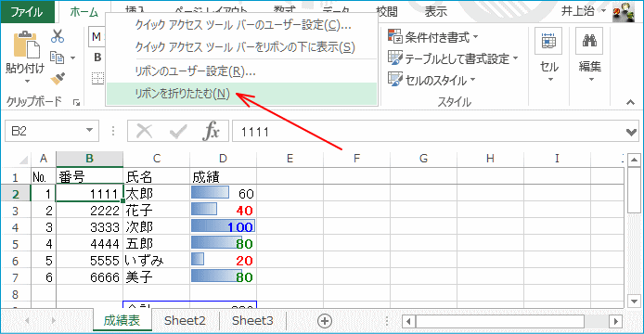Open the Clipboard group dialog launcher
The width and height of the screenshot is (644, 334).
pos(76,102)
